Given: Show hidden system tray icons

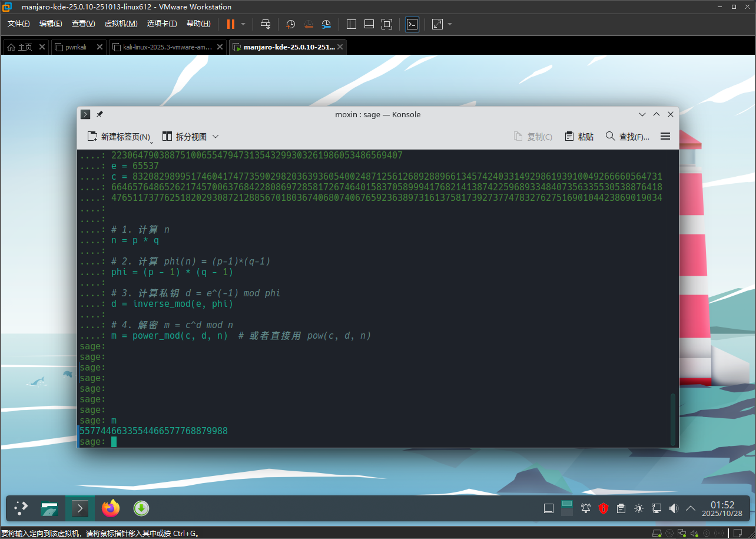Looking at the screenshot, I should 691,508.
